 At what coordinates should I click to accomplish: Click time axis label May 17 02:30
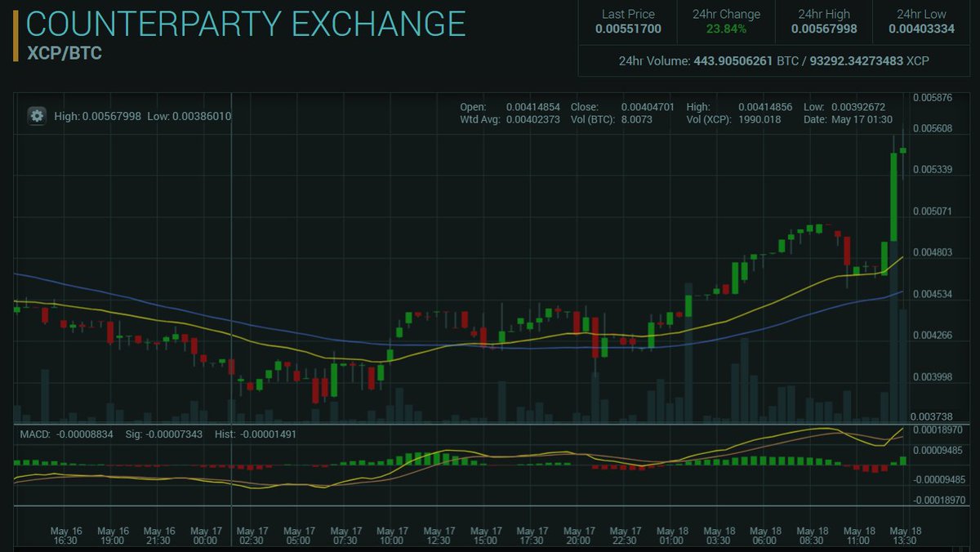(251, 536)
